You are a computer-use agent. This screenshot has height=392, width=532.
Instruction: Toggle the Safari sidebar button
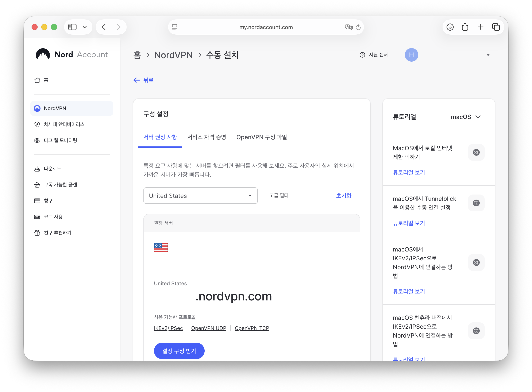(72, 27)
